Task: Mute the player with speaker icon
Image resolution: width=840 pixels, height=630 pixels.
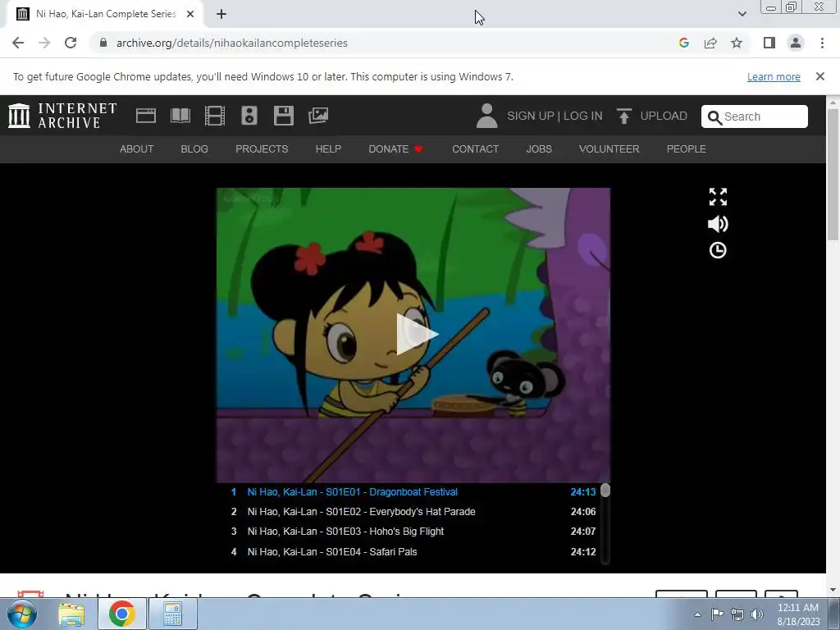Action: pyautogui.click(x=718, y=224)
